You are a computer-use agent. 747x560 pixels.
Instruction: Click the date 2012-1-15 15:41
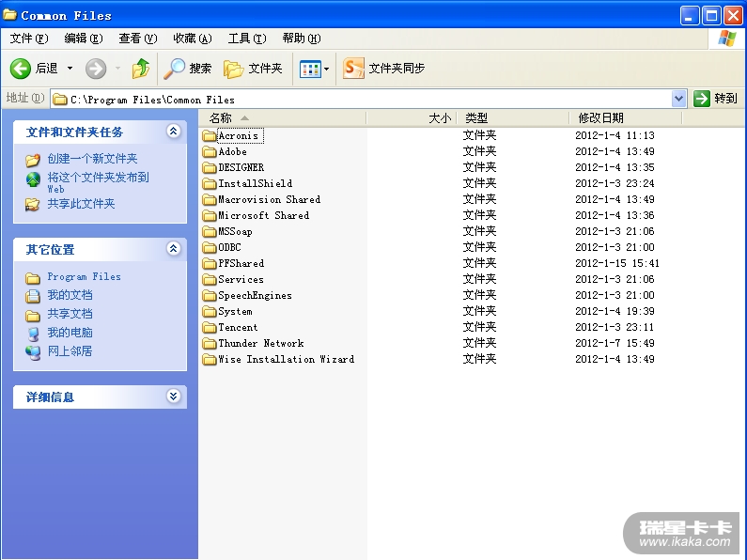click(x=617, y=263)
